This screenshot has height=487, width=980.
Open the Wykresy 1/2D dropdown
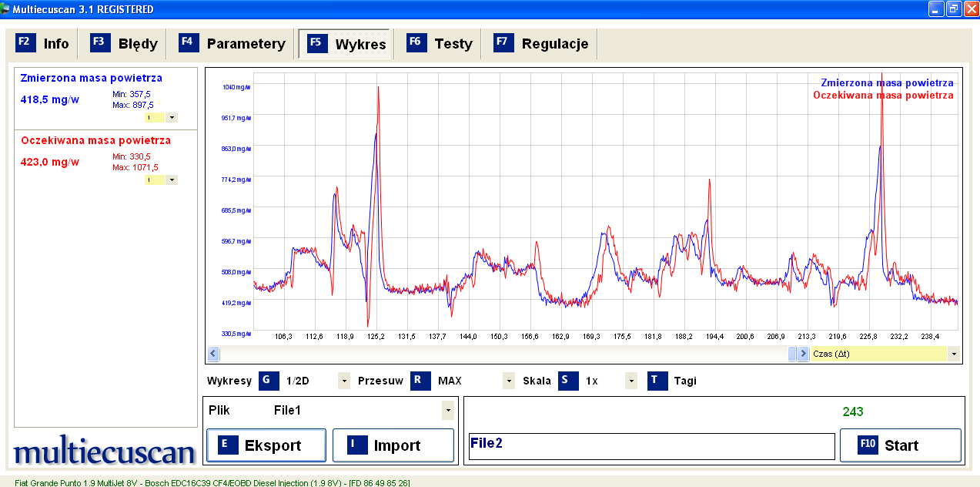343,381
